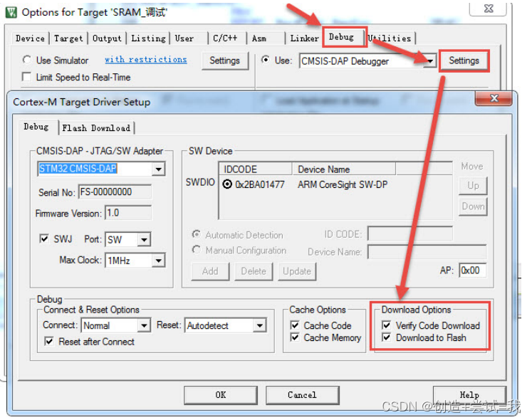The height and width of the screenshot is (420, 532).
Task: Select the Debug tab in Options window
Action: pyautogui.click(x=341, y=37)
